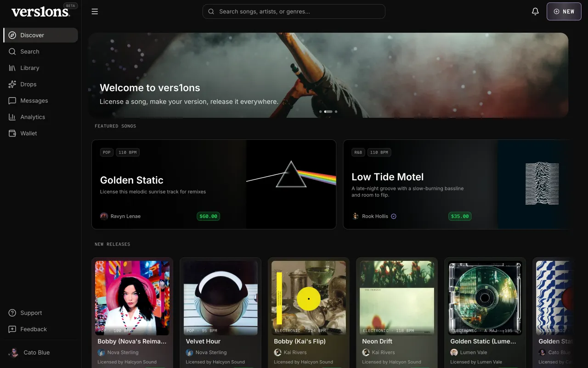588x368 pixels.
Task: Click the POP genre tag on Golden Static
Action: coord(107,152)
